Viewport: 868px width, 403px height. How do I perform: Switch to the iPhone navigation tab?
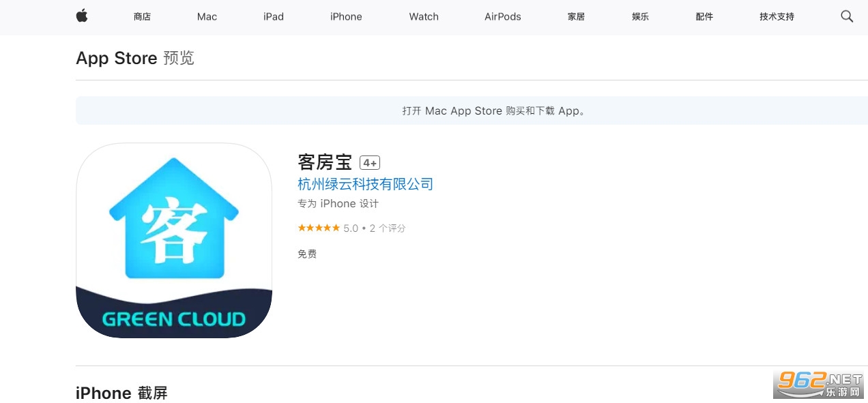[345, 16]
